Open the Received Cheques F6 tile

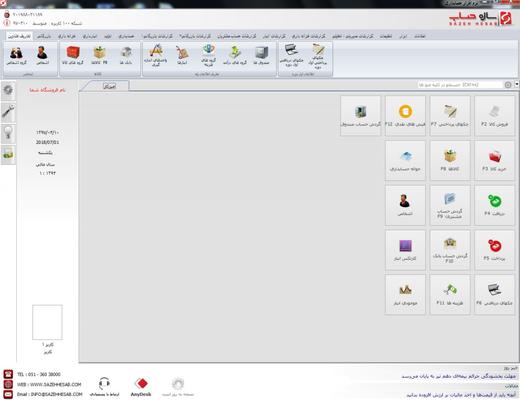pyautogui.click(x=494, y=294)
